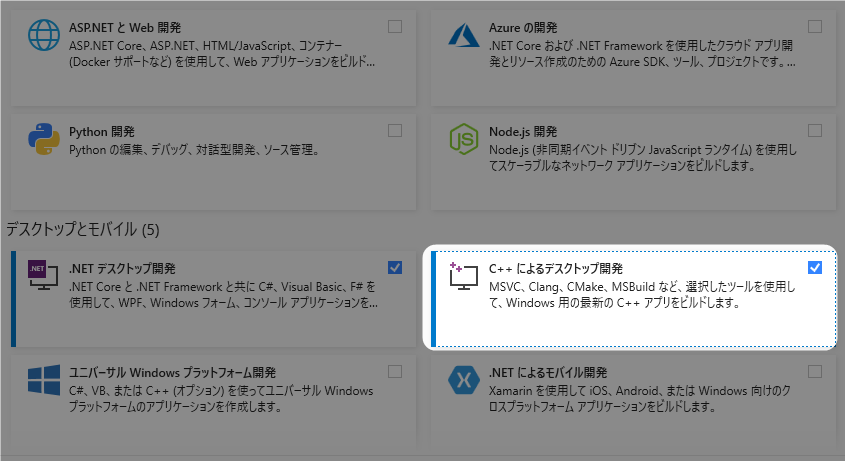Uncheck the C++ によるデスクトップ開発 checkbox
845x461 pixels.
tap(815, 267)
